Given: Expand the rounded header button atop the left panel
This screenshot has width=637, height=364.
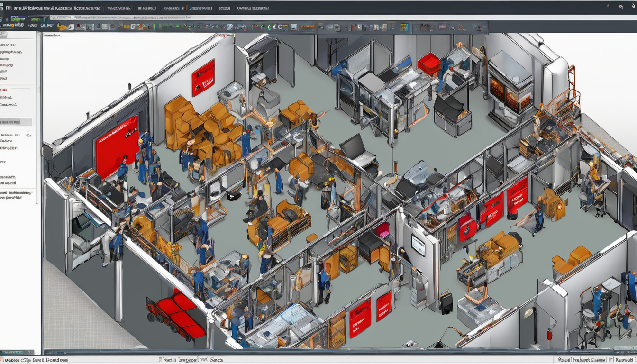Looking at the screenshot, I should click(x=3, y=35).
